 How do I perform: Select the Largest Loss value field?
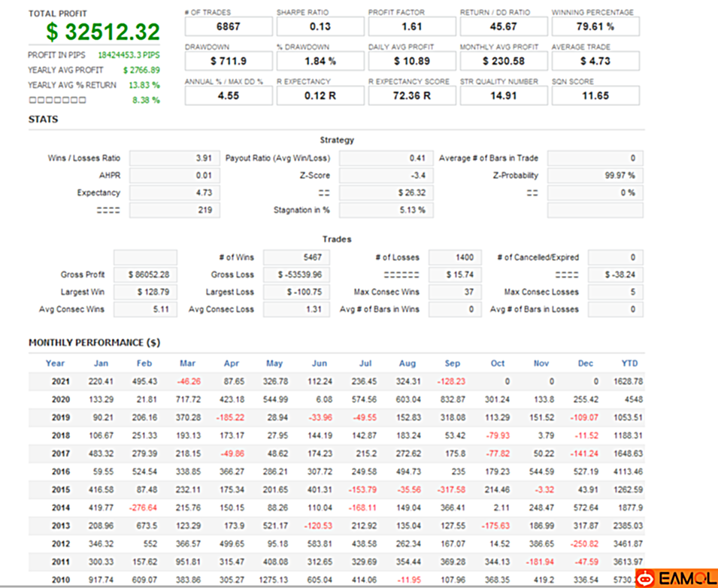click(x=296, y=292)
